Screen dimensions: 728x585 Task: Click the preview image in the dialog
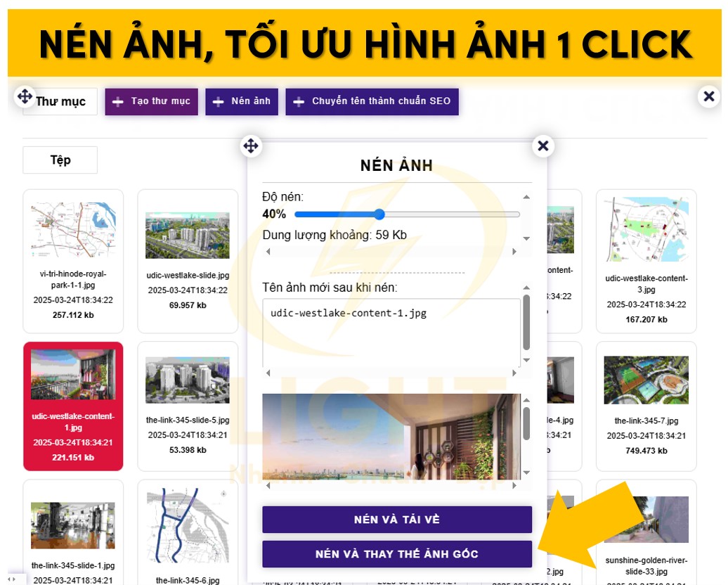[x=391, y=437]
